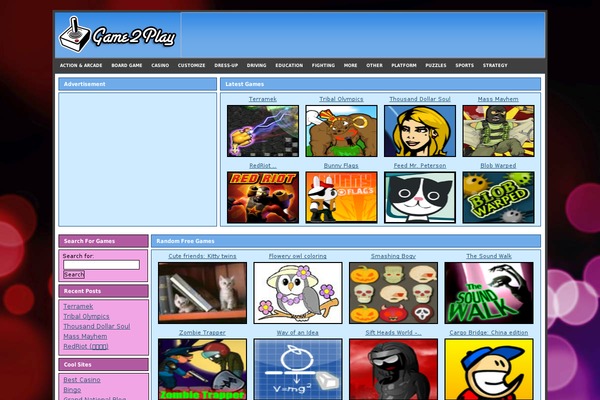
Task: Go to the Strategy category
Action: (x=495, y=65)
